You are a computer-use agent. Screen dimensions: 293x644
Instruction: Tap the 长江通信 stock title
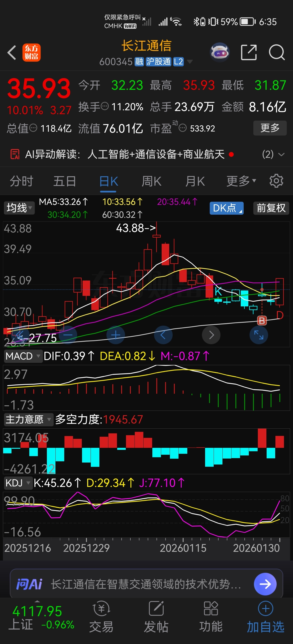point(146,46)
